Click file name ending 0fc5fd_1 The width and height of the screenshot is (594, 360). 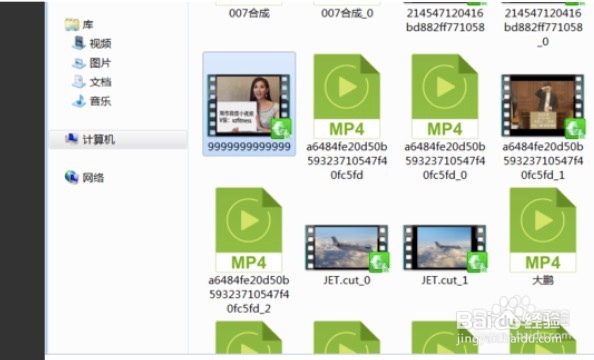(x=543, y=161)
